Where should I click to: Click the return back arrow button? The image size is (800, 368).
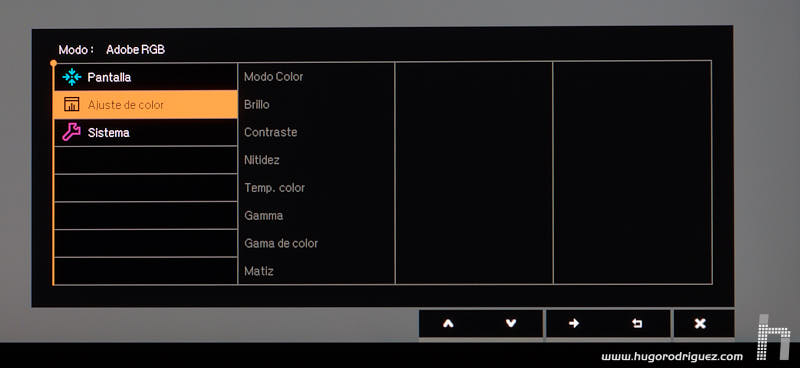(x=637, y=323)
